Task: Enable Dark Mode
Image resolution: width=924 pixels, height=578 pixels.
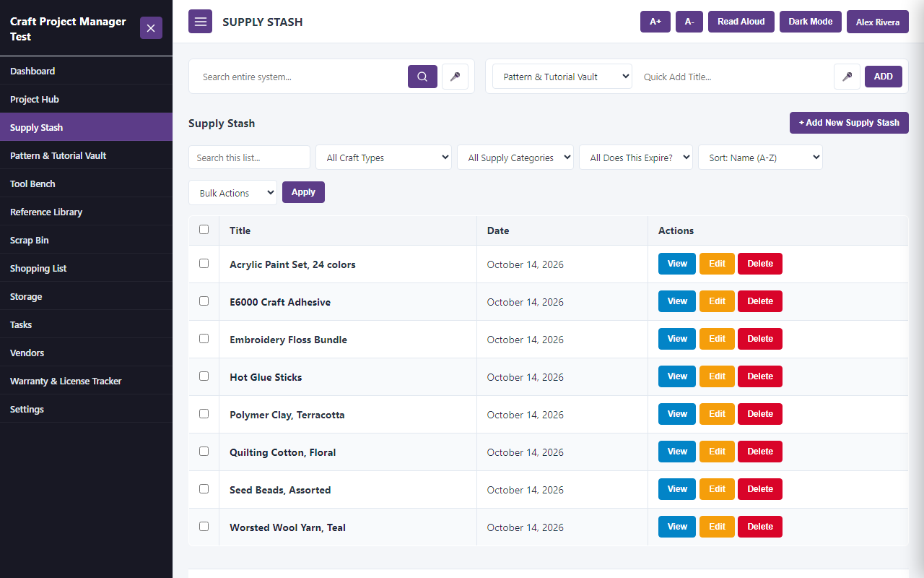Action: 811,22
